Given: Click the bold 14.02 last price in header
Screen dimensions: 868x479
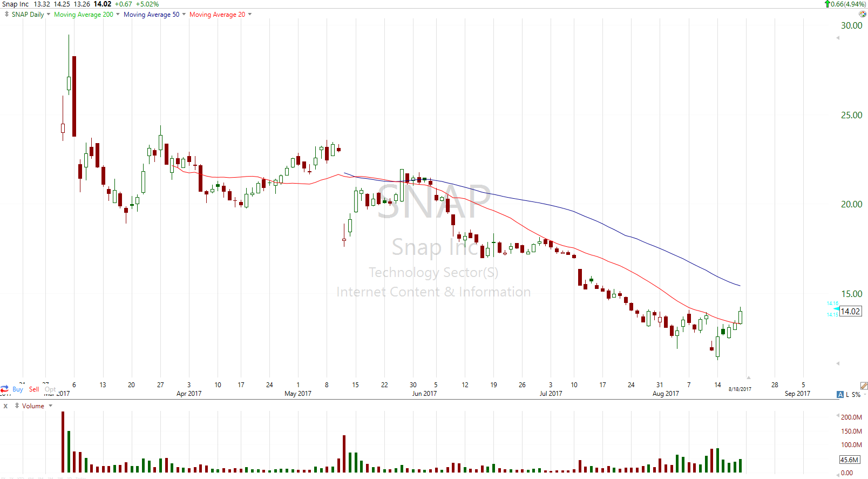Looking at the screenshot, I should (x=103, y=4).
